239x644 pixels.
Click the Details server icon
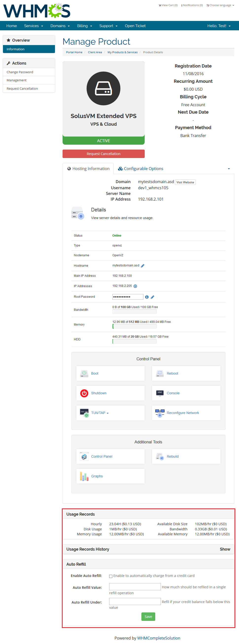78,213
